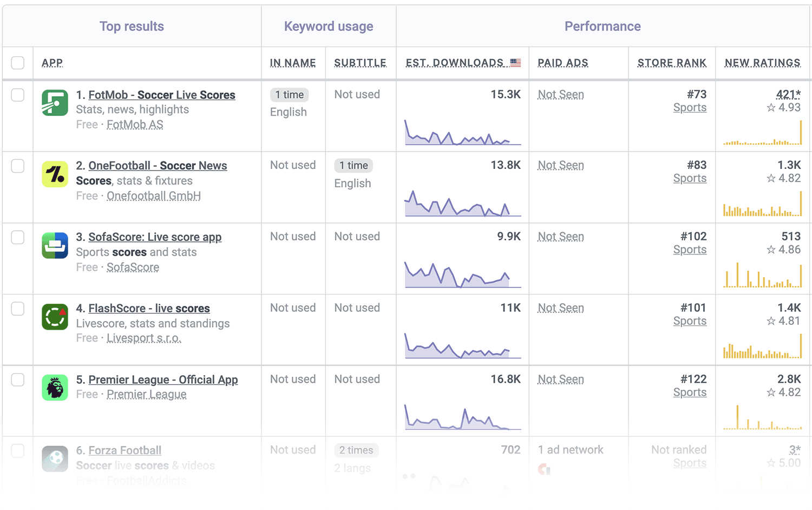Viewport: 812px width, 510px height.
Task: Click the ad network icon in Forza Football row
Action: 544,469
